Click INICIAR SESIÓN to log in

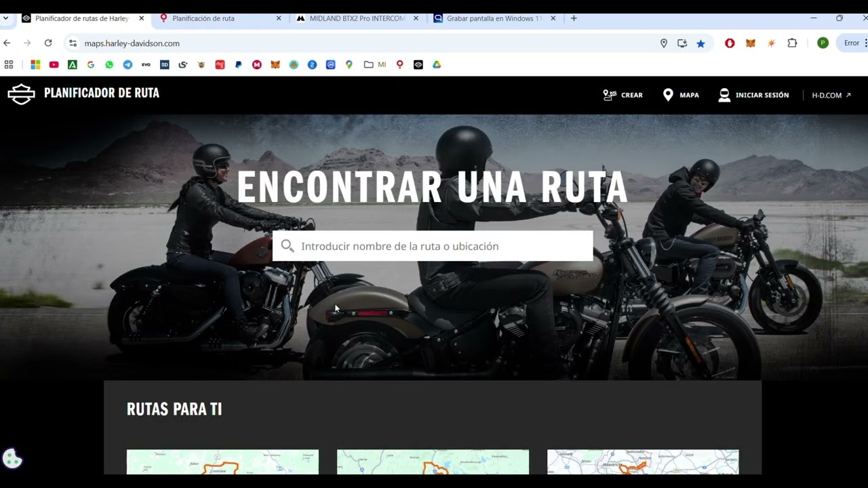click(753, 95)
